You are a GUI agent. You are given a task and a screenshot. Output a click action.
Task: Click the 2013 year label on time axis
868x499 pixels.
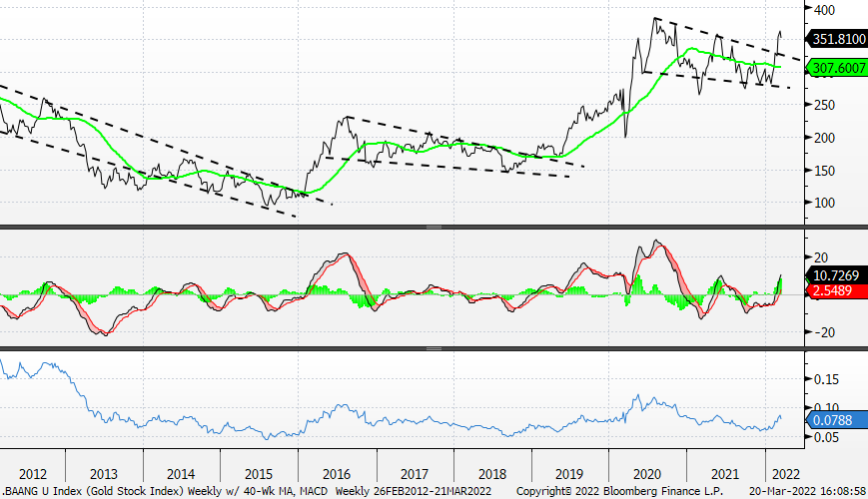(x=104, y=474)
